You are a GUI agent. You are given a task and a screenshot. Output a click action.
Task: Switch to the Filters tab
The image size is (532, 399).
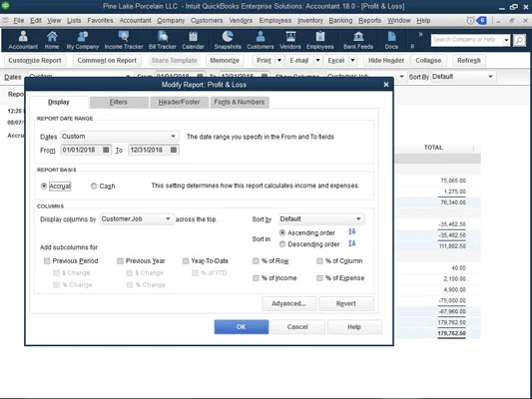coord(119,102)
